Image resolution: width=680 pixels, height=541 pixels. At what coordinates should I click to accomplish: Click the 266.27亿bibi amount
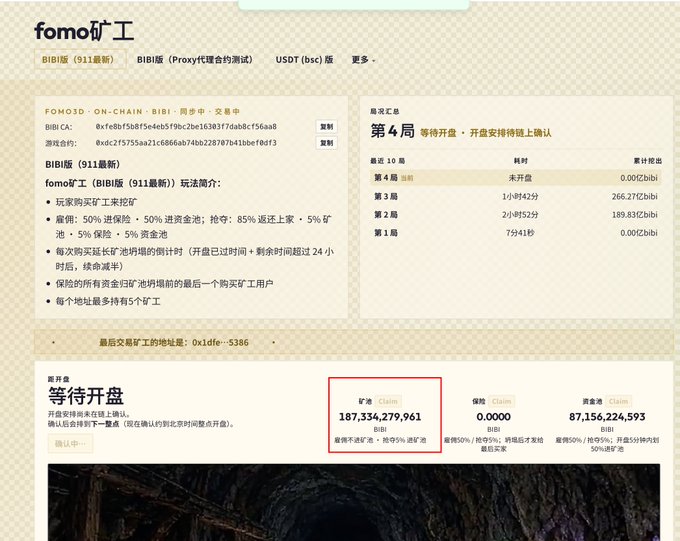pos(634,197)
